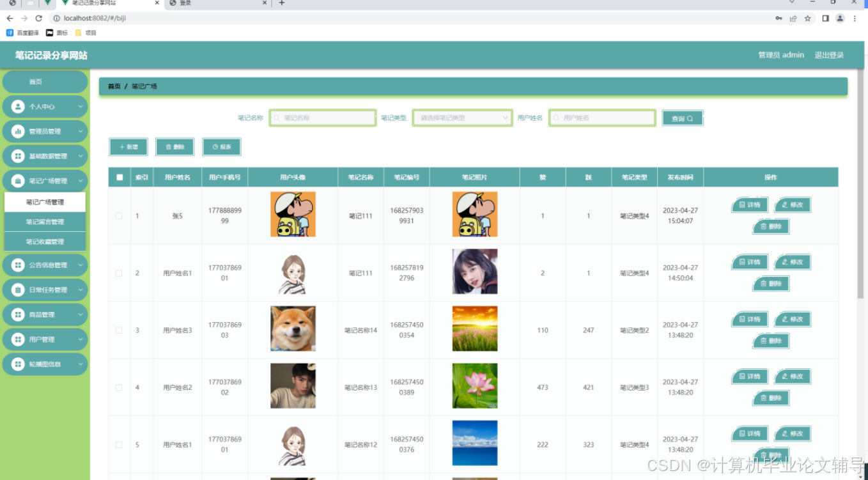The width and height of the screenshot is (868, 480).
Task: Click the 基础数据管理 grid icon
Action: click(18, 156)
